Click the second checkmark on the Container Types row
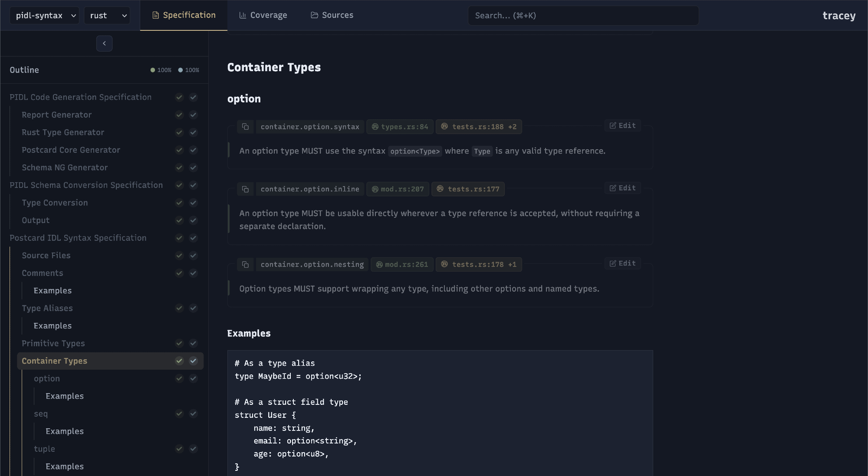The width and height of the screenshot is (868, 476). click(194, 361)
